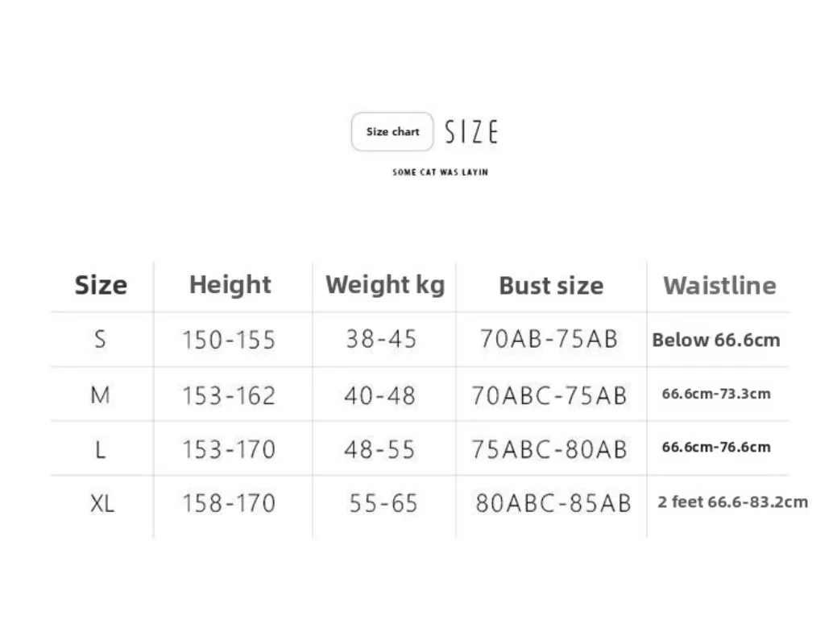The width and height of the screenshot is (833, 644).
Task: Click the 150-155 height cell
Action: [x=229, y=340]
